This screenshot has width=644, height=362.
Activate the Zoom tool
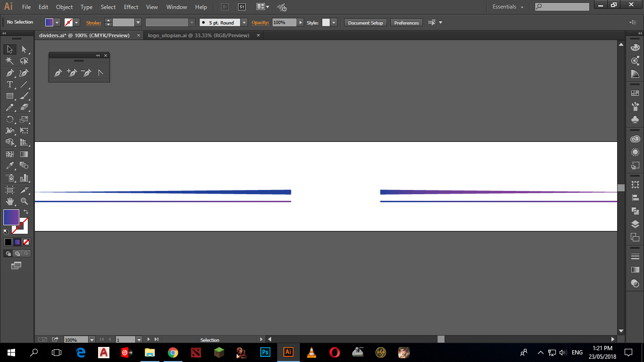[24, 201]
